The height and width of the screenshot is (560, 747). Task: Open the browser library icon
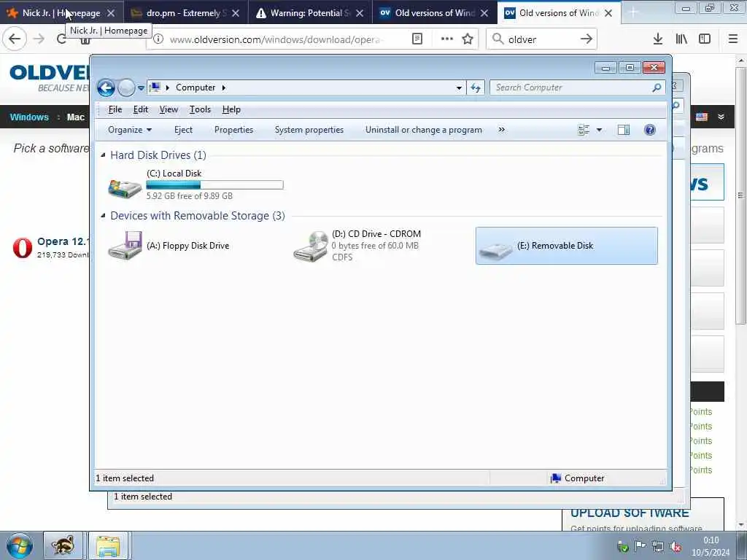681,39
